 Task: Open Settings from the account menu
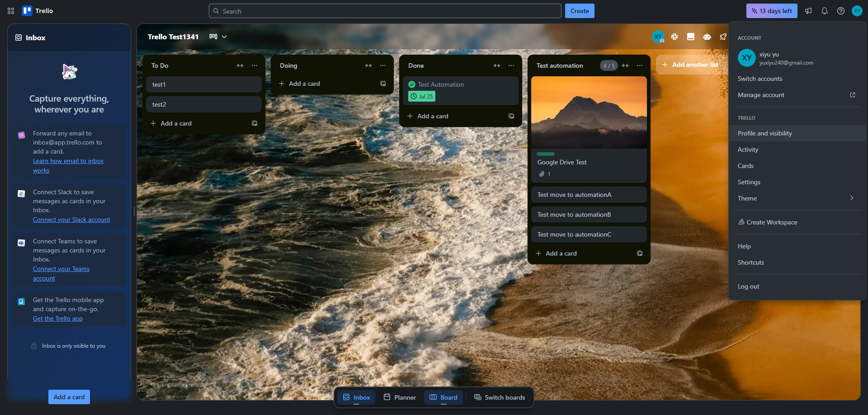pyautogui.click(x=797, y=182)
